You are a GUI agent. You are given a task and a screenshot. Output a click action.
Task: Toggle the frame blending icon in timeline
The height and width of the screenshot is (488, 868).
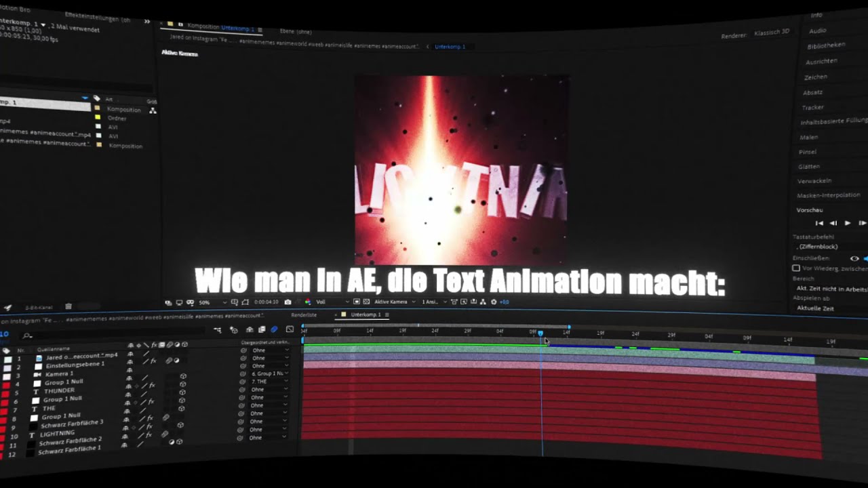[262, 329]
